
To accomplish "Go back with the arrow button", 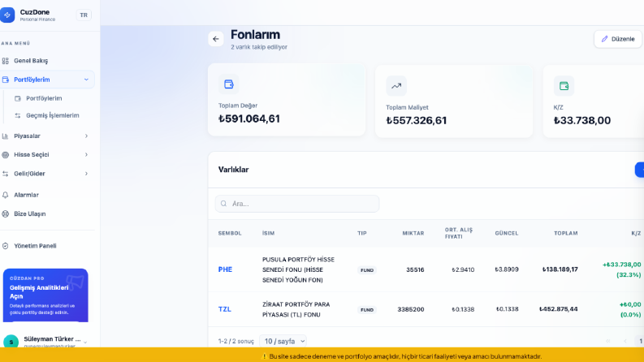I will (216, 39).
